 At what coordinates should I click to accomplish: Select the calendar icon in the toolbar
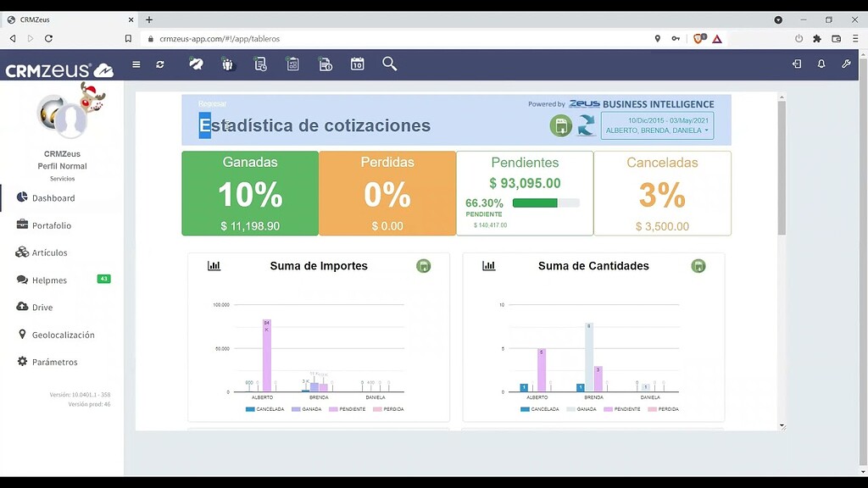click(357, 64)
